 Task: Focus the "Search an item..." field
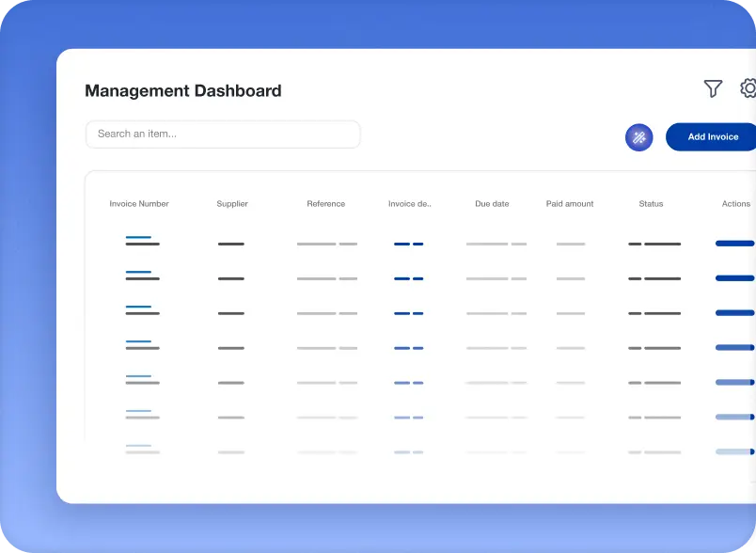point(223,134)
